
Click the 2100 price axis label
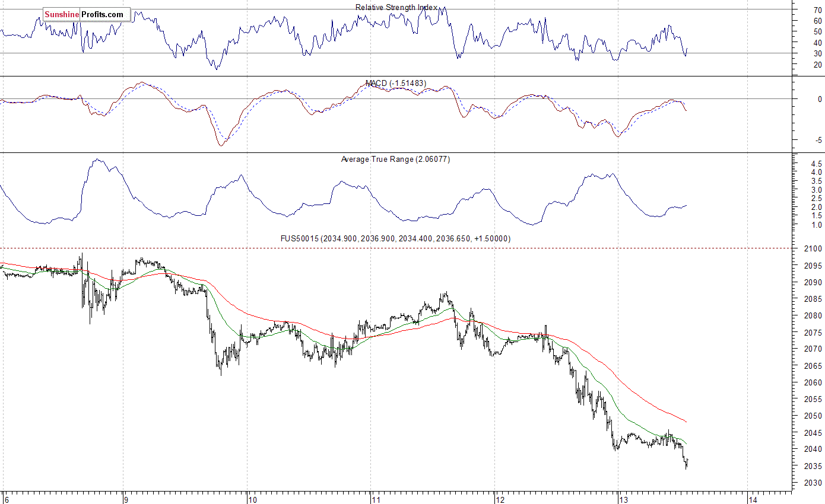click(x=814, y=248)
